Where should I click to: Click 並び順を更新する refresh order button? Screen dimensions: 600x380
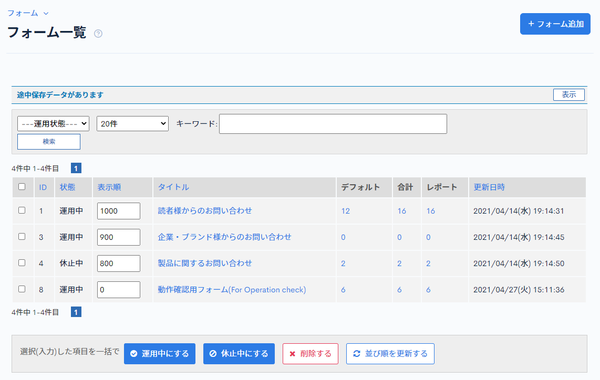390,354
